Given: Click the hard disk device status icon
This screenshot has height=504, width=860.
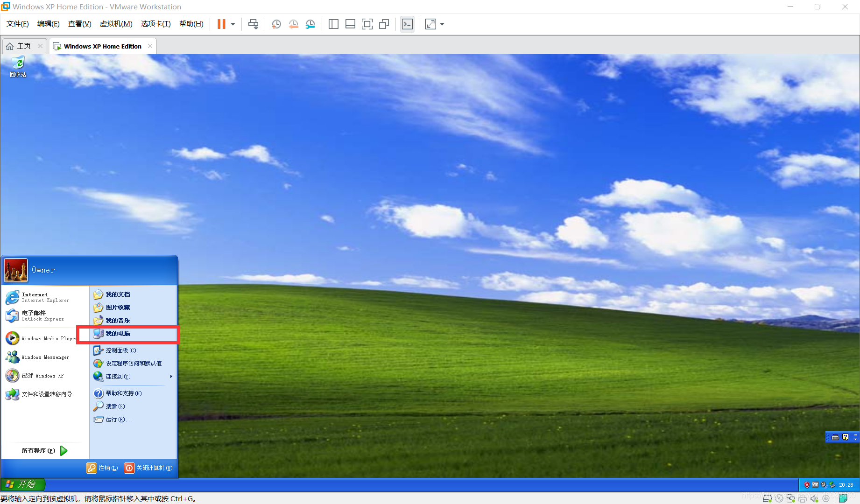Looking at the screenshot, I should click(x=767, y=498).
